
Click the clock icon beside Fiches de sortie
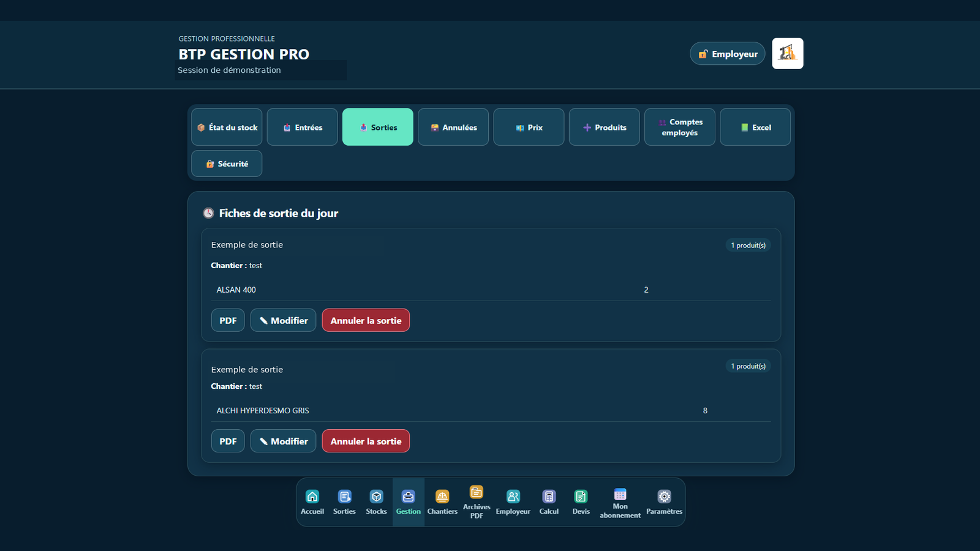208,213
